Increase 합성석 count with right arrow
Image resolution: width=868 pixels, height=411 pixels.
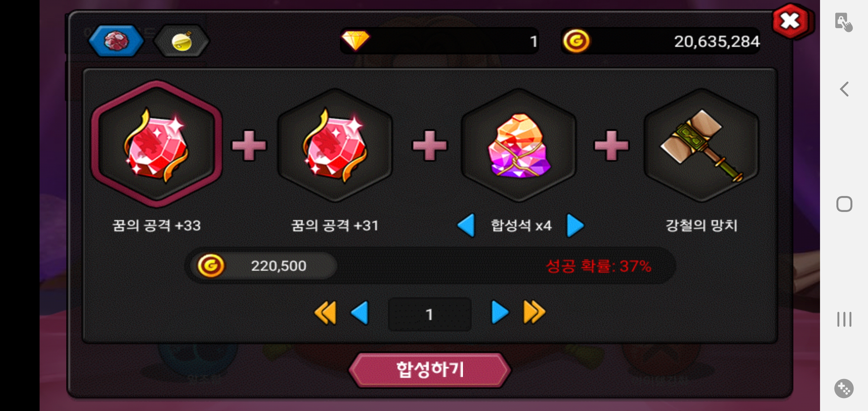coord(575,225)
